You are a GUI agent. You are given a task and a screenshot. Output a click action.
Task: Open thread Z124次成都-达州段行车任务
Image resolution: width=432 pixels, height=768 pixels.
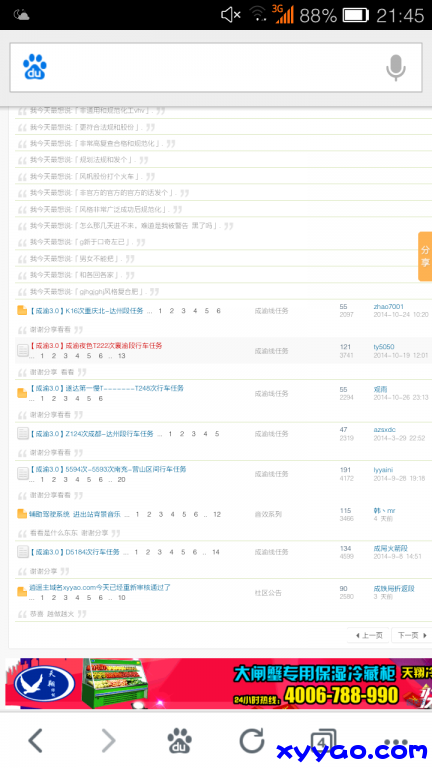pos(91,434)
